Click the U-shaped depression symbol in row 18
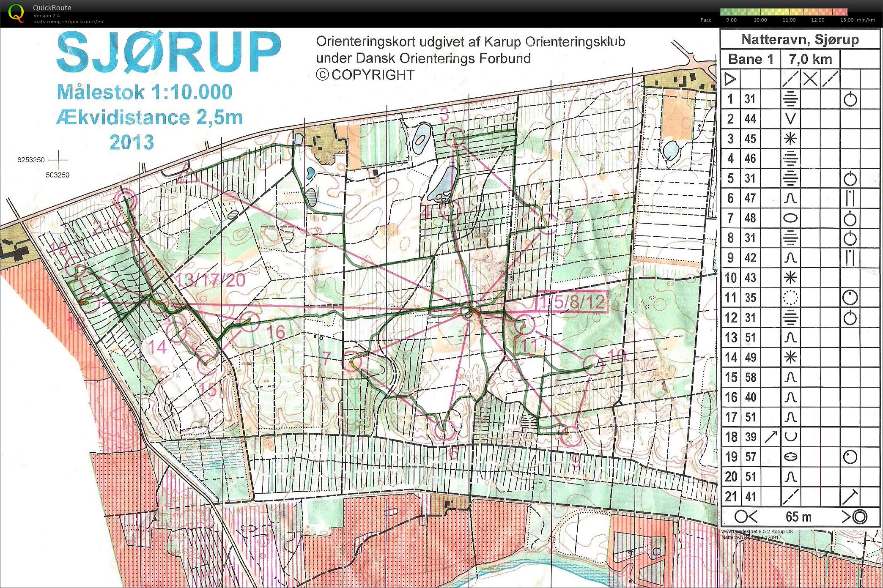 click(790, 437)
